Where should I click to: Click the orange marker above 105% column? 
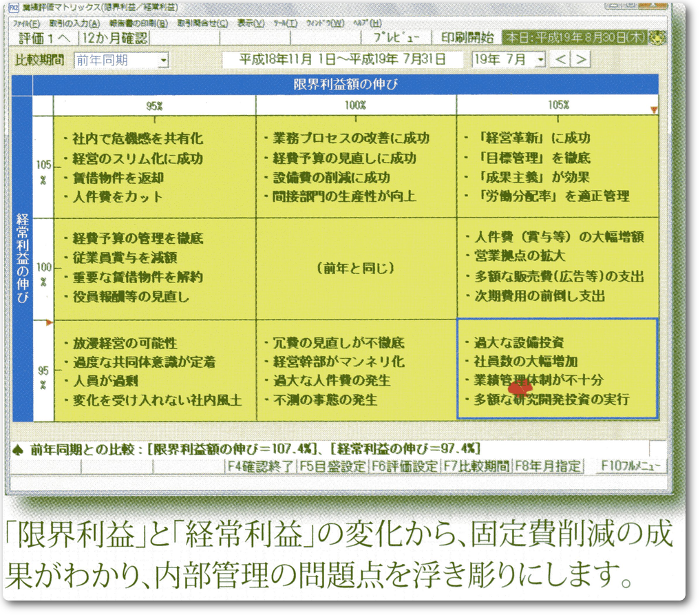pyautogui.click(x=653, y=110)
